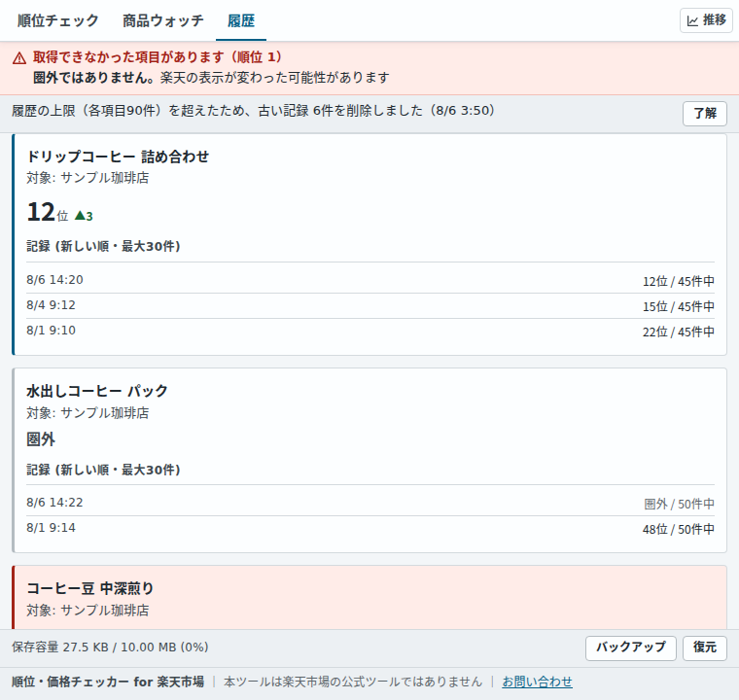Click the 推移 chart button

[706, 20]
